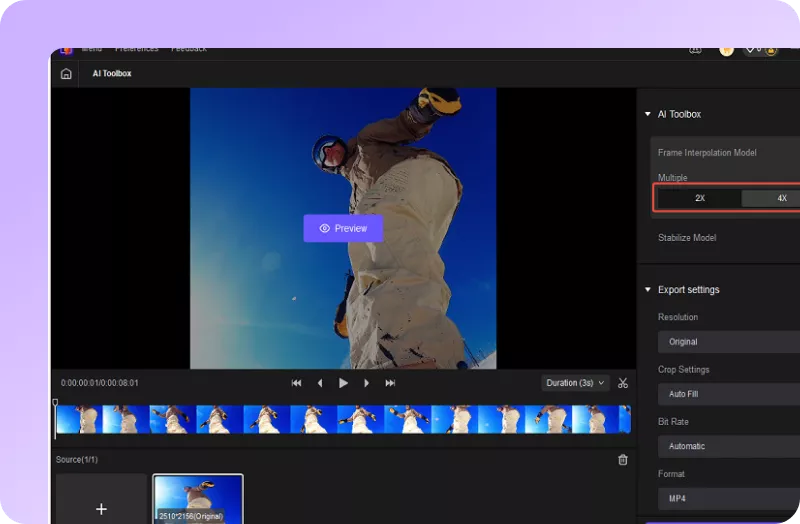Collapse the AI Toolbox section
800x524 pixels.
tap(647, 114)
